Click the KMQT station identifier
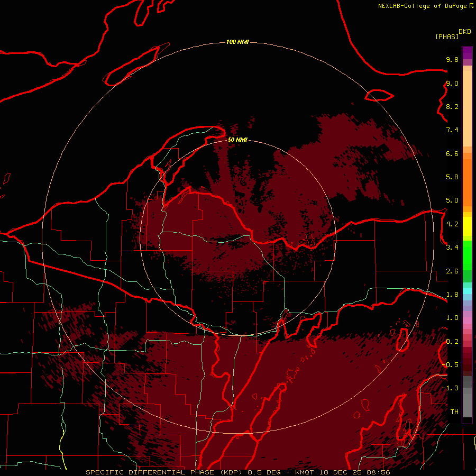The image size is (476, 476). pos(305,472)
